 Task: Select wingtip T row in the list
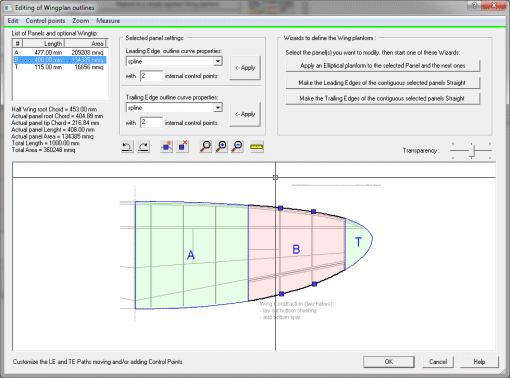59,67
